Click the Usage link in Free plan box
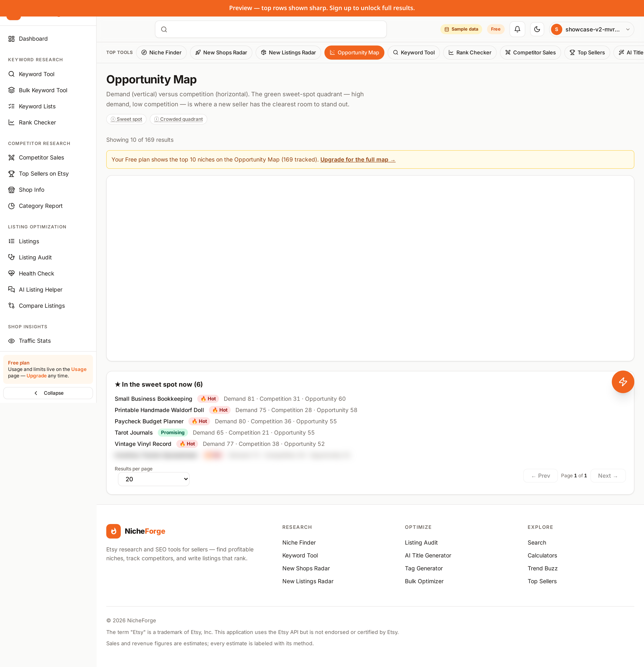This screenshot has height=667, width=644. (x=79, y=369)
